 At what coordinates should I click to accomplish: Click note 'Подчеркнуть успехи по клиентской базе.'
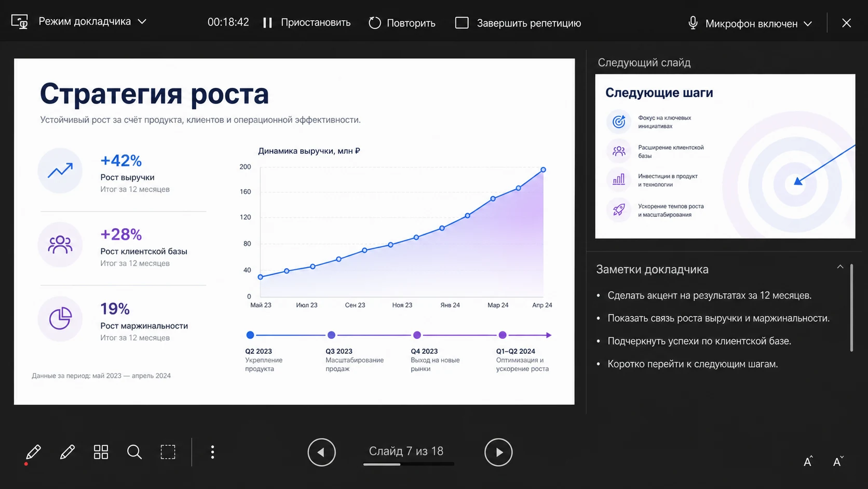[x=699, y=341]
